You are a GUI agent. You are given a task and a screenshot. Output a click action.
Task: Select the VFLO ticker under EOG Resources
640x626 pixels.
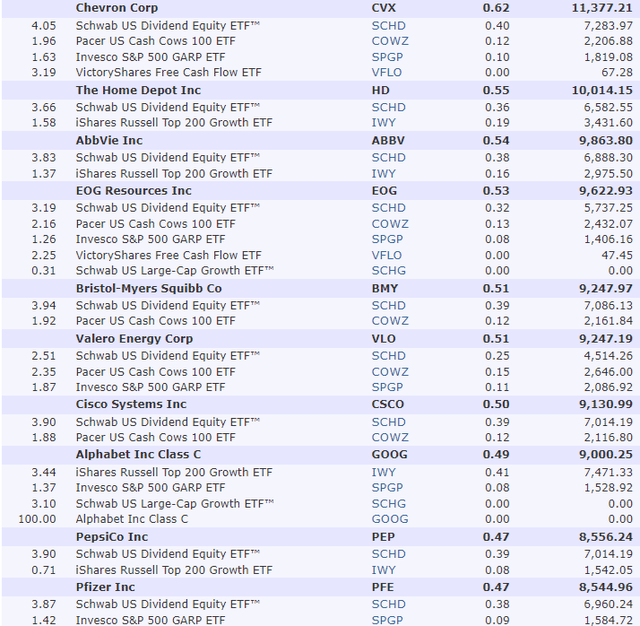click(x=387, y=255)
